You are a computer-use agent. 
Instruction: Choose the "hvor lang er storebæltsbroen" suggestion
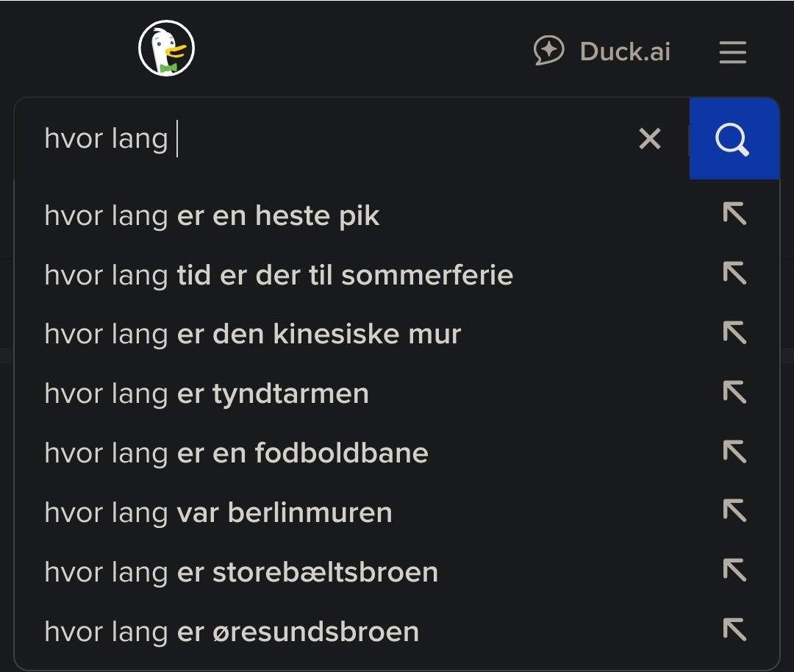pyautogui.click(x=241, y=572)
